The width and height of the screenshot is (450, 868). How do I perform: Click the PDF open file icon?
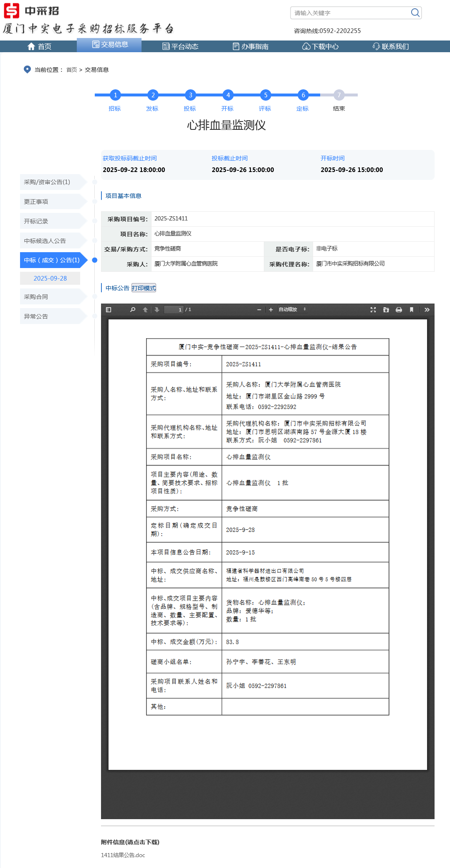point(386,310)
